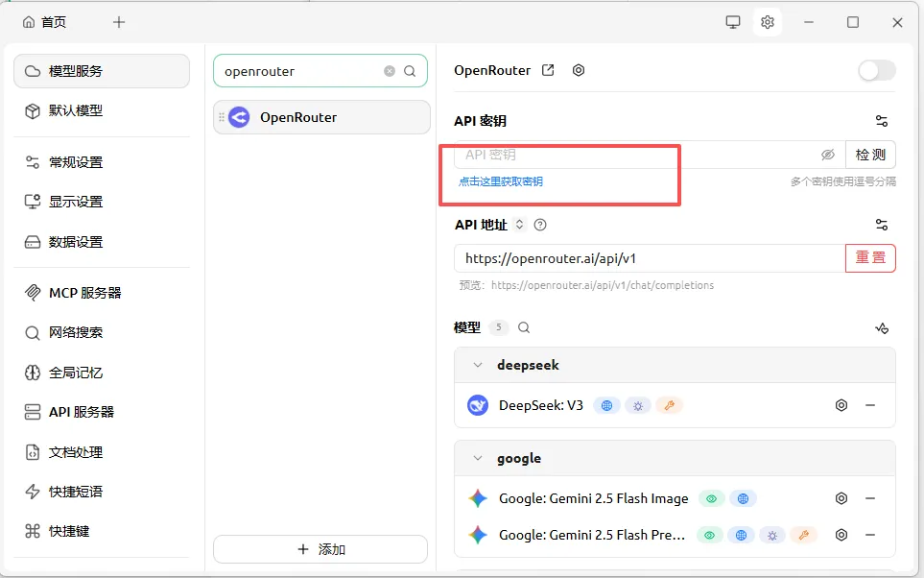Viewport: 924px width, 578px height.
Task: Enable the OpenRouter provider switch
Action: [876, 71]
